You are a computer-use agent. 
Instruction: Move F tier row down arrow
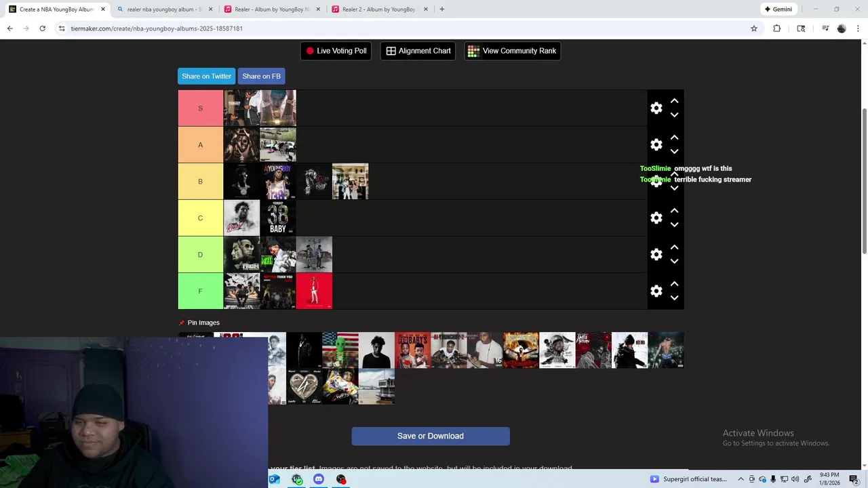[674, 298]
